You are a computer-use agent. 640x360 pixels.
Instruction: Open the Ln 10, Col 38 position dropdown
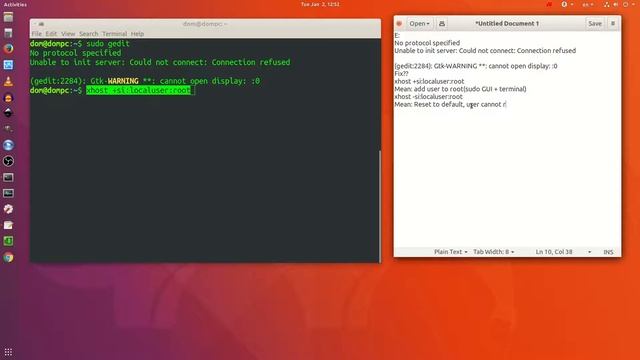tap(563, 252)
